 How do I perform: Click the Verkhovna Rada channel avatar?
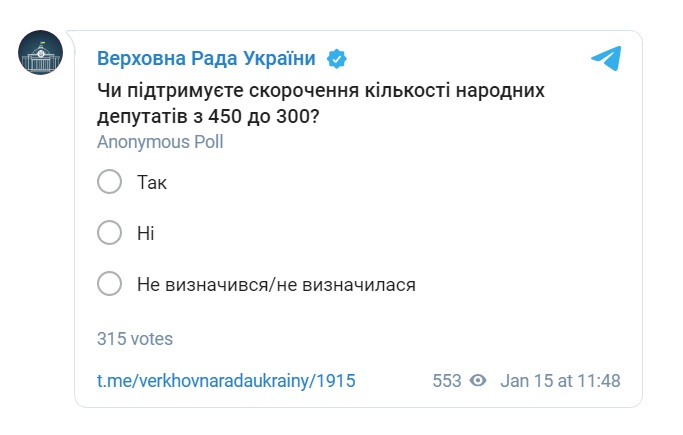coord(41,51)
